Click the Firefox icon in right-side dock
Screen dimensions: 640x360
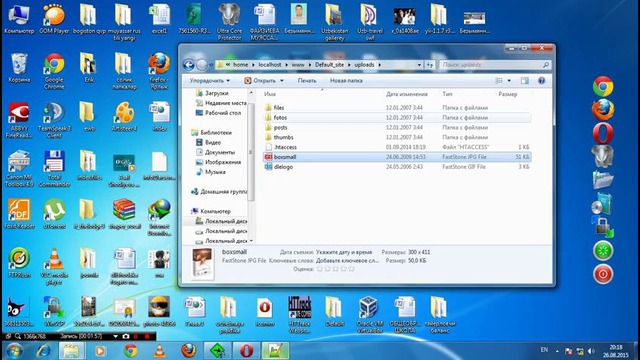point(603,109)
